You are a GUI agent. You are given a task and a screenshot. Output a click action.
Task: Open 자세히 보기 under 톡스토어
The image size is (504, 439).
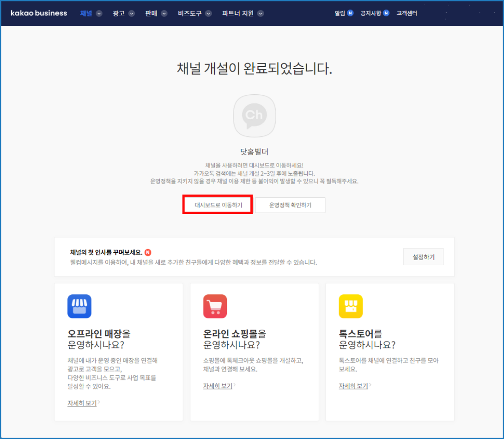click(x=353, y=386)
